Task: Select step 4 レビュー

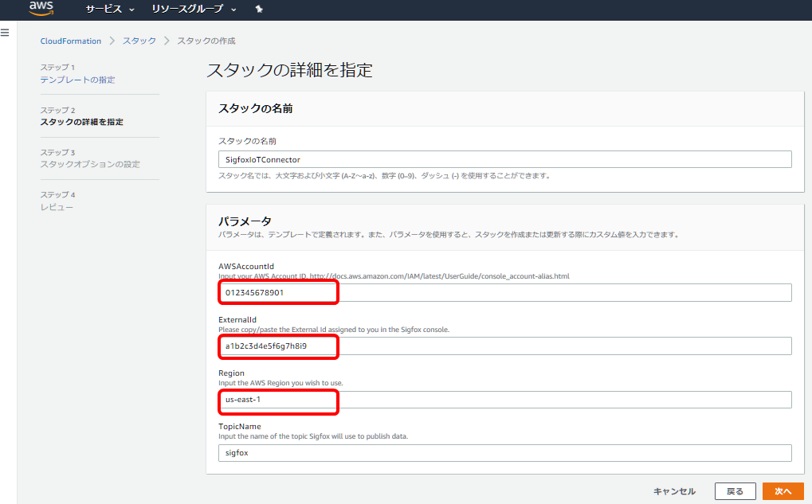Action: pyautogui.click(x=57, y=207)
